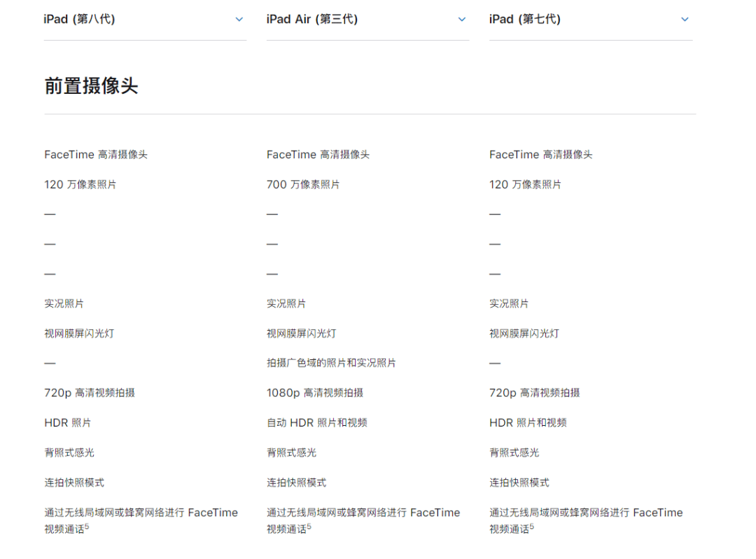Select "背照式感光" in the iPad (第八代) column
Screen dimensions: 756x559
click(69, 453)
